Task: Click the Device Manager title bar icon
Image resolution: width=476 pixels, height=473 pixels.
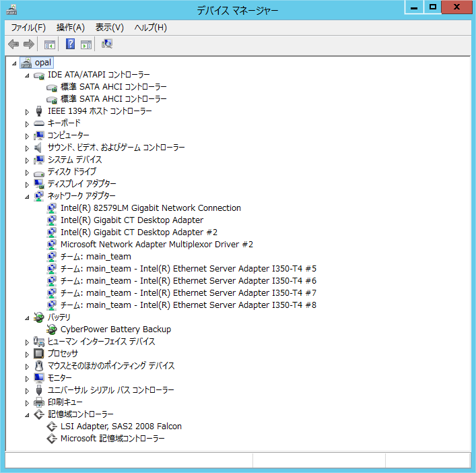Action: click(11, 10)
